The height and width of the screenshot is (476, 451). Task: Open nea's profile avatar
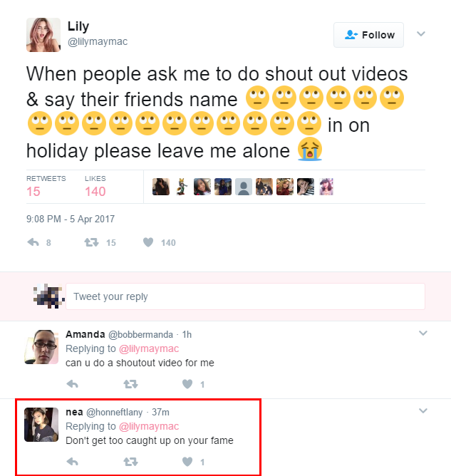pyautogui.click(x=41, y=424)
